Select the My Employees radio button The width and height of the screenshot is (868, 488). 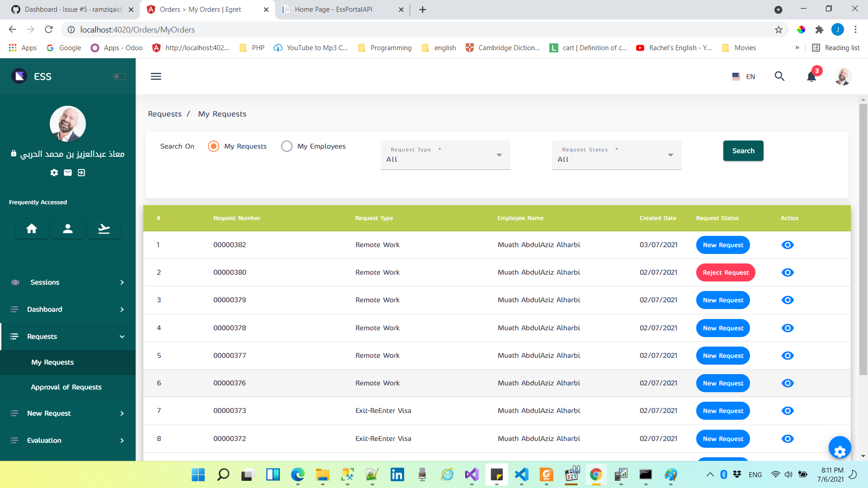[x=287, y=146]
